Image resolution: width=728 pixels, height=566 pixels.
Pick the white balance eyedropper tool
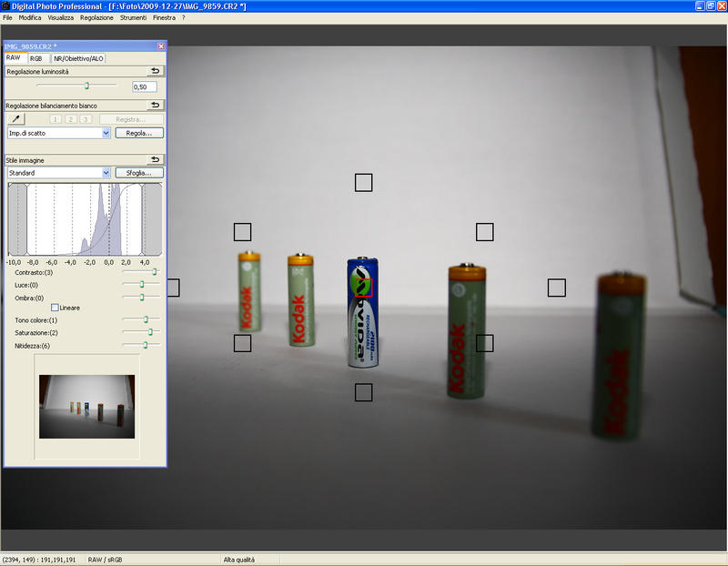point(16,119)
